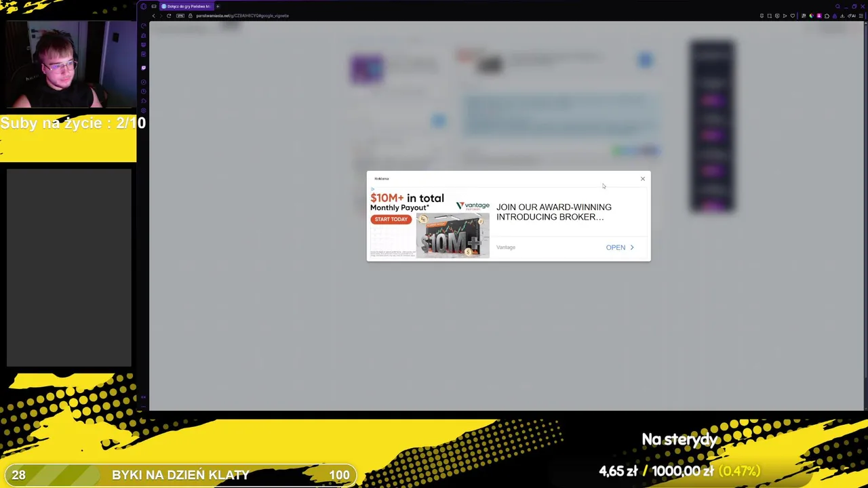This screenshot has width=868, height=488.
Task: Close the Vantage ad popup
Action: click(643, 179)
